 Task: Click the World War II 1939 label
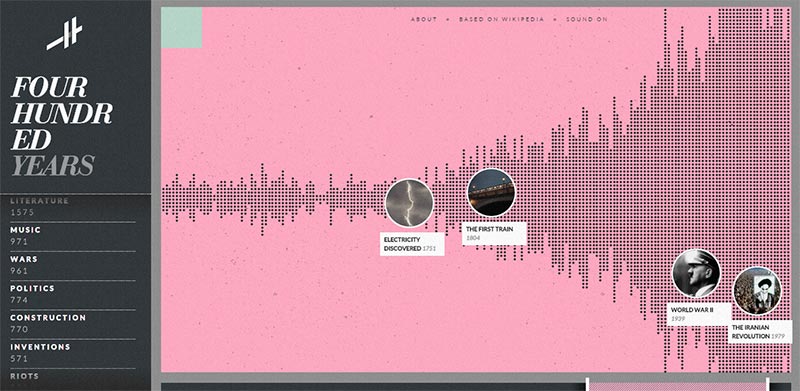(x=699, y=314)
